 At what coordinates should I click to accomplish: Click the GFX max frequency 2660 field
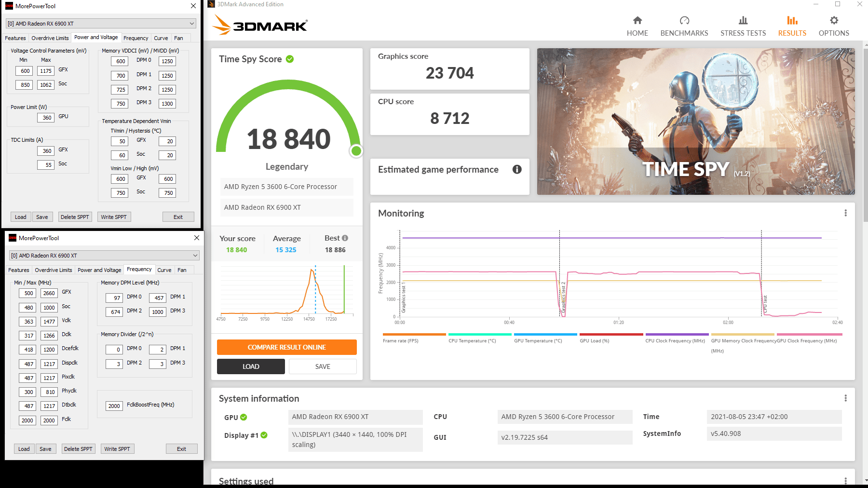coord(49,293)
